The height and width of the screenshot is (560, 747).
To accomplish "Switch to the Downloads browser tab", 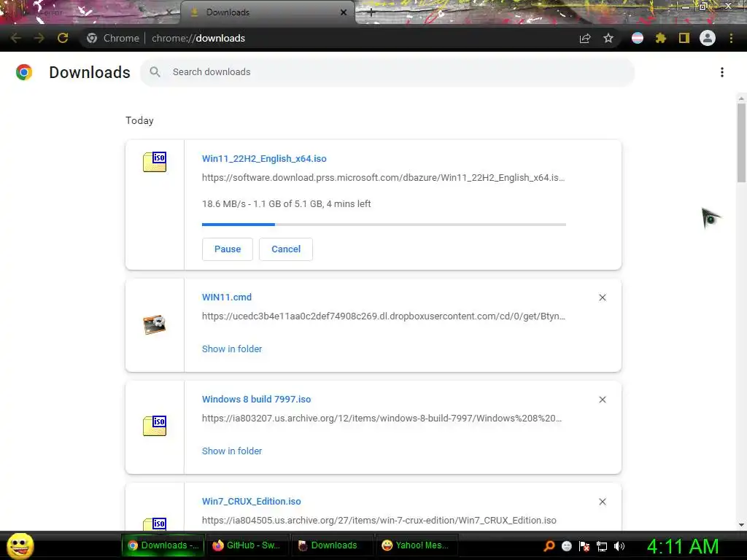I will 268,12.
